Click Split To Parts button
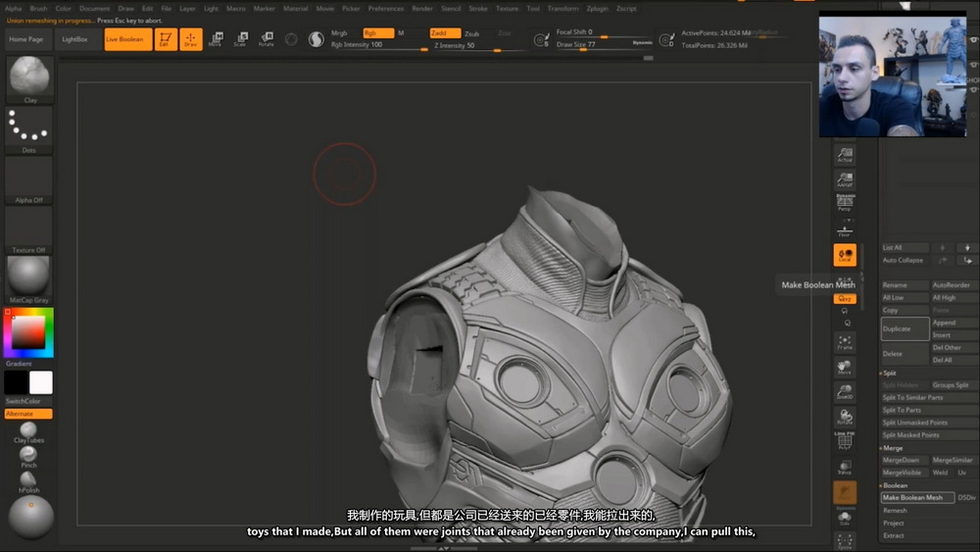 coord(929,410)
